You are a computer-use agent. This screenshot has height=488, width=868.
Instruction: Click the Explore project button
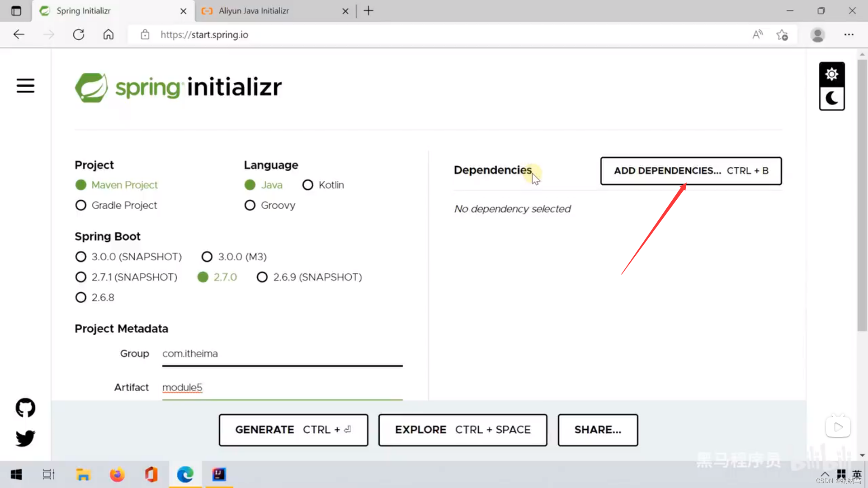point(462,430)
